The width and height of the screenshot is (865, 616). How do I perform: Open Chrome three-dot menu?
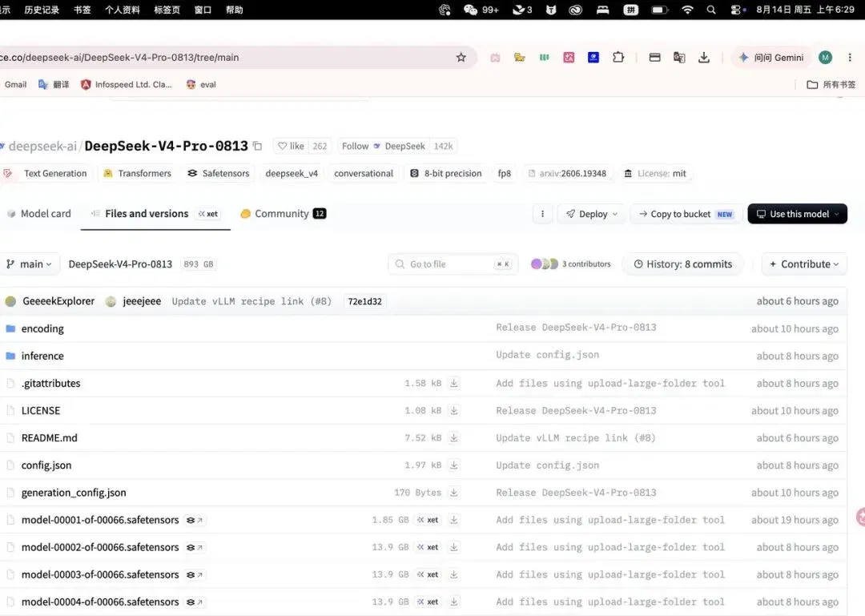point(850,58)
